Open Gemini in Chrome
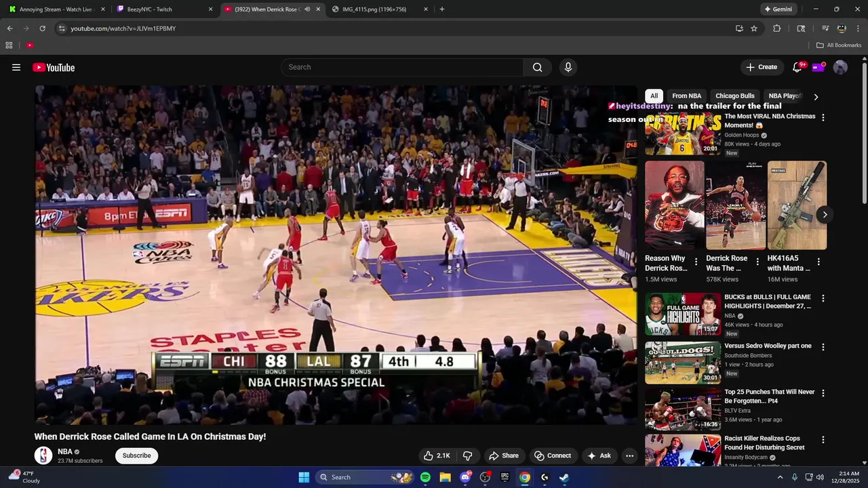 coord(778,9)
